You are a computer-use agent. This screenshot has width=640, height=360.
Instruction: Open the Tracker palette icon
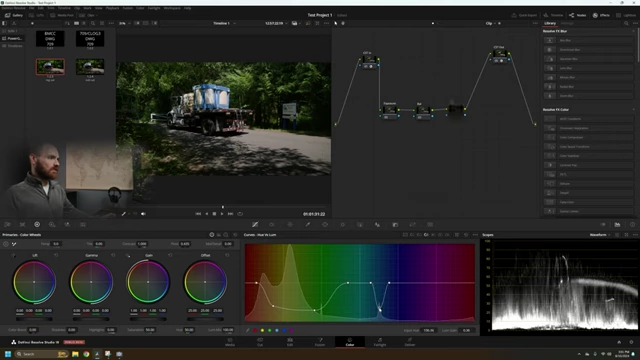[342, 224]
